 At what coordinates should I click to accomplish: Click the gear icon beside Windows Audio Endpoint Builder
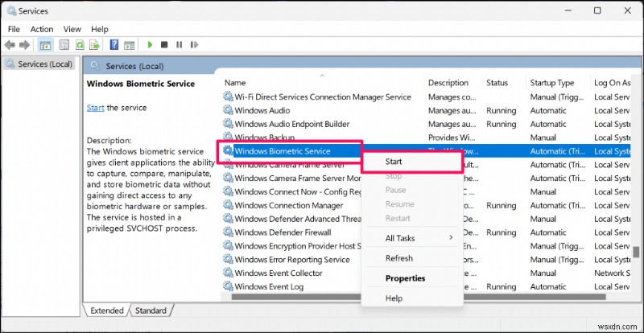point(228,124)
